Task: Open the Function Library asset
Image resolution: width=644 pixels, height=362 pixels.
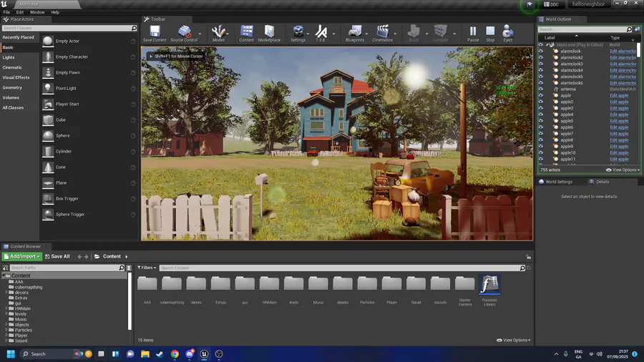Action: (x=489, y=290)
